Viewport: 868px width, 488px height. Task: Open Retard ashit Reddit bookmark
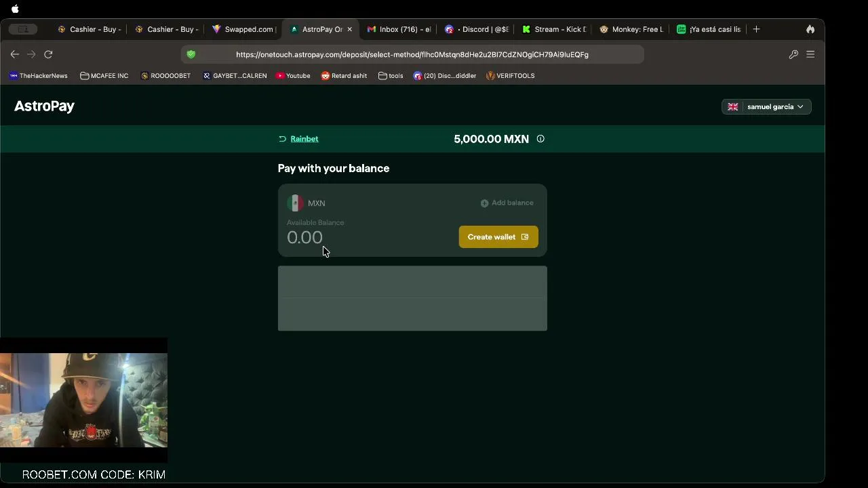[x=344, y=76]
